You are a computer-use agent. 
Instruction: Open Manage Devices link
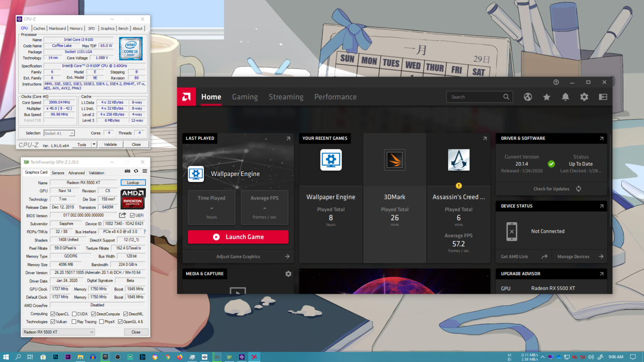pos(574,256)
